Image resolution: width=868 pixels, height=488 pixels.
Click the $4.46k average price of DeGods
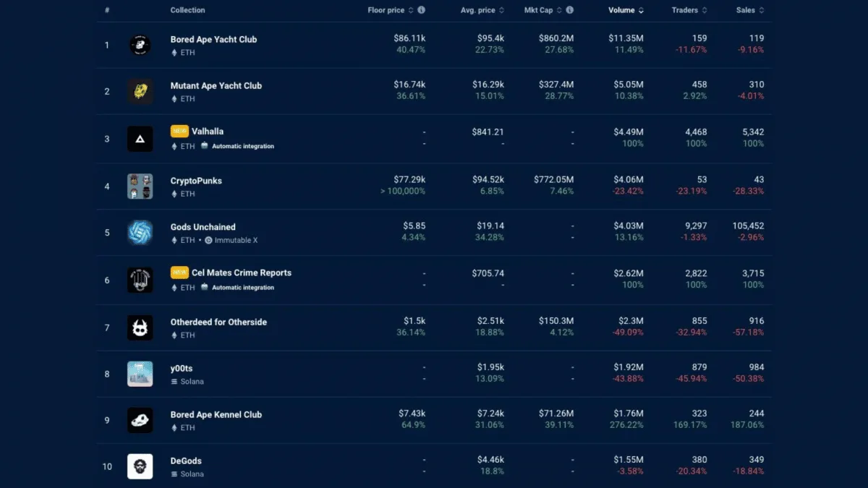489,460
